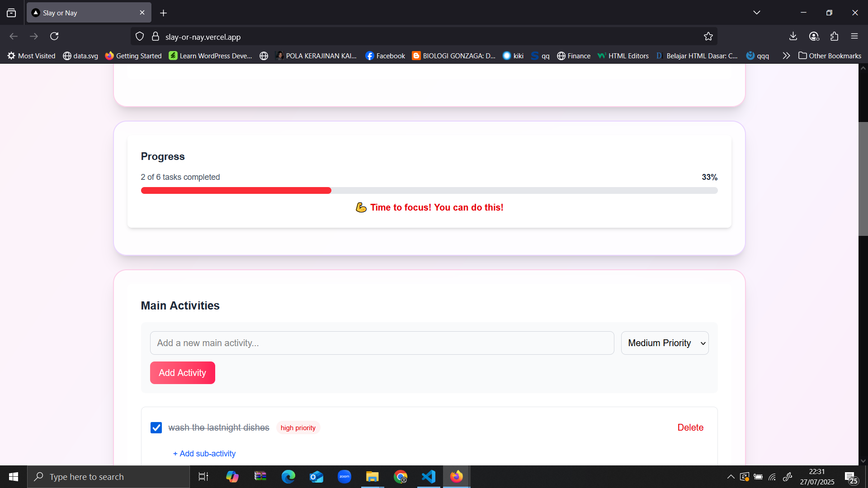868x488 pixels.
Task: Open Visual Studio Code from the taskbar
Action: coord(428,477)
